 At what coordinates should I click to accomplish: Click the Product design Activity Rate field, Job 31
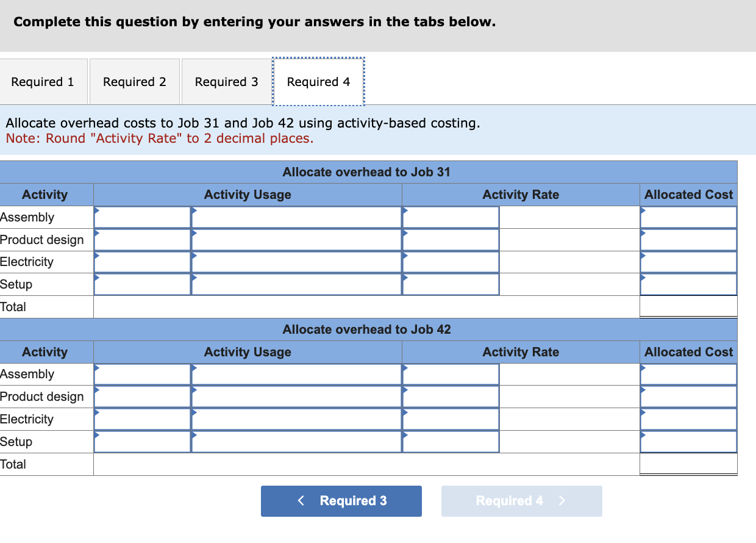point(450,239)
